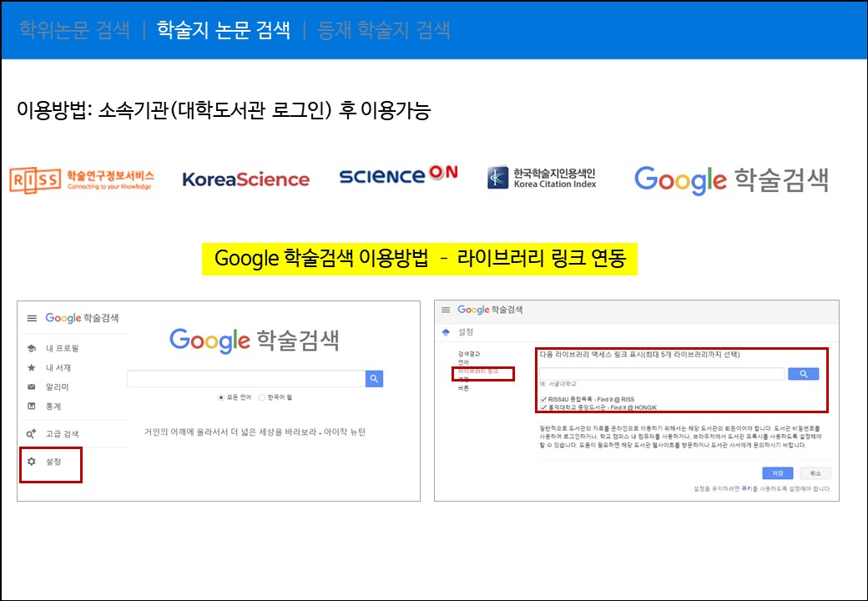
Task: Select the 한국어 웹 radio button
Action: (x=262, y=397)
